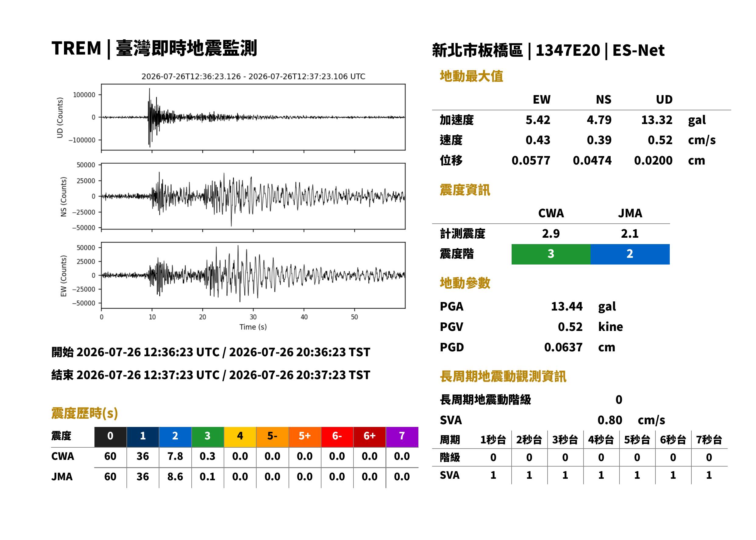The width and height of the screenshot is (756, 540).
Task: Click the UD acceleration value 13.32
Action: 657,120
